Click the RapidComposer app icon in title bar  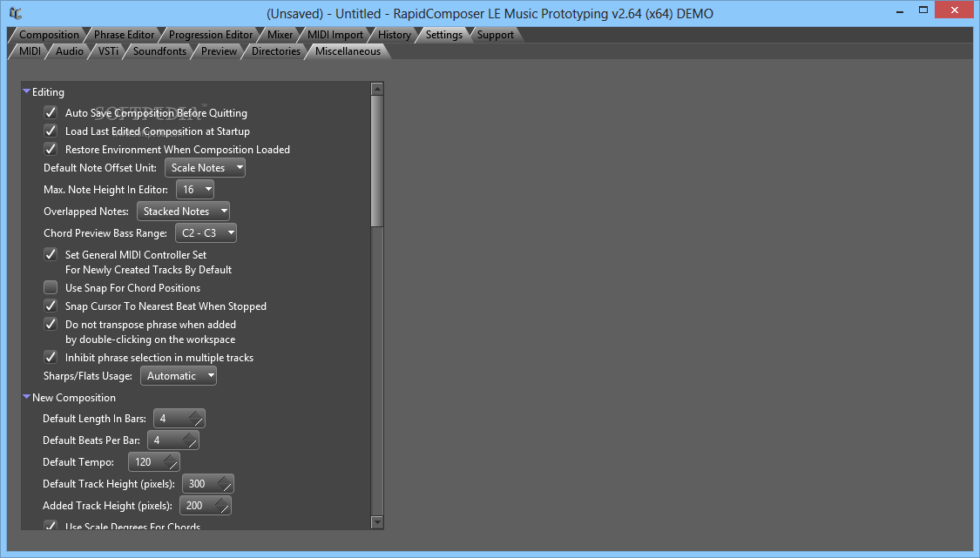[16, 13]
